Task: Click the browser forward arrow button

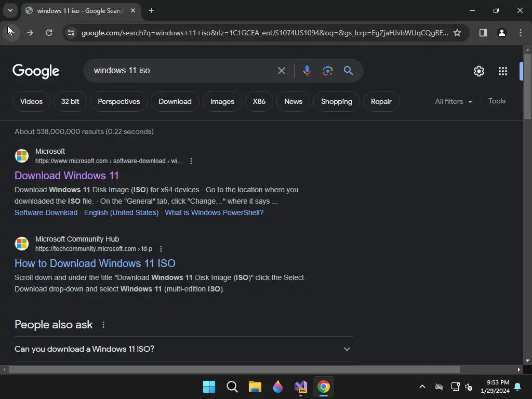Action: [30, 33]
